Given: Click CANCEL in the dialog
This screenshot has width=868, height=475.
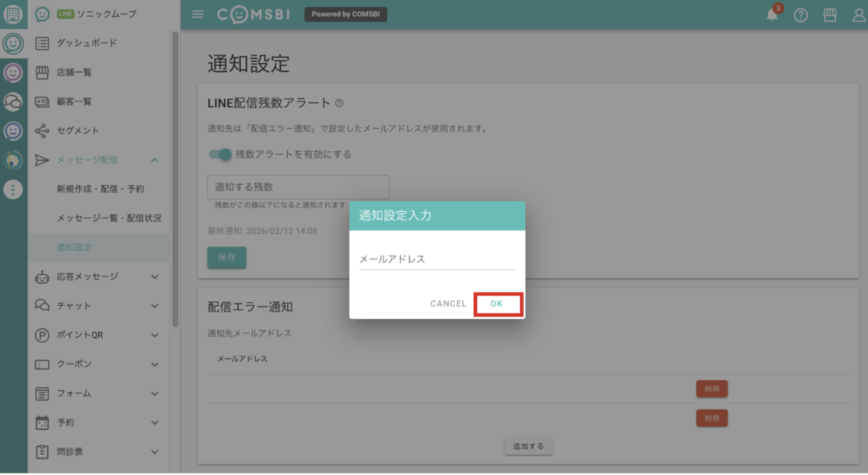Looking at the screenshot, I should pyautogui.click(x=448, y=304).
